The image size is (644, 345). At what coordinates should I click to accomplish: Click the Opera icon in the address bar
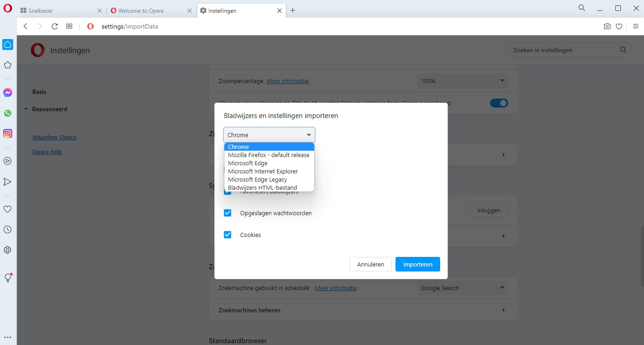pyautogui.click(x=90, y=26)
